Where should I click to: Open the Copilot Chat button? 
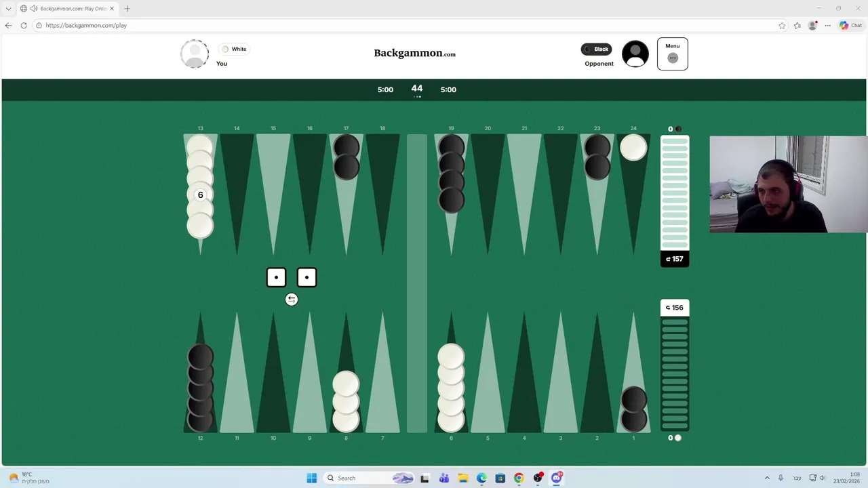tap(850, 25)
